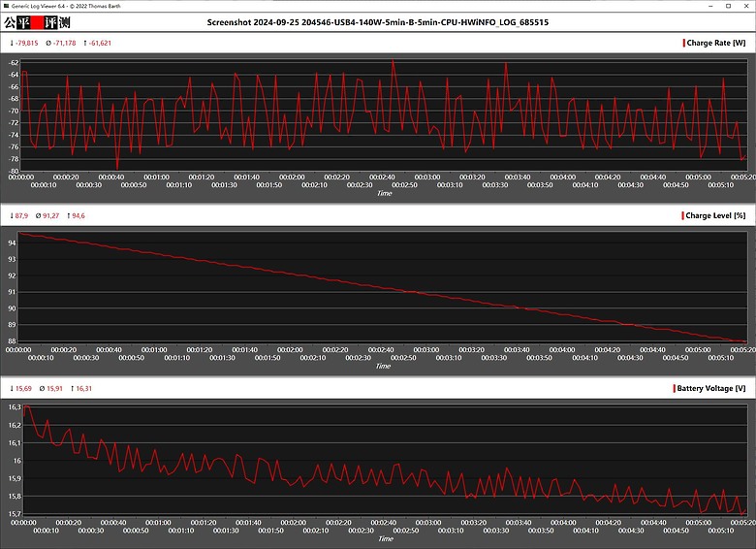Close the Generic Log Viewer window
The image size is (756, 549).
pyautogui.click(x=745, y=6)
